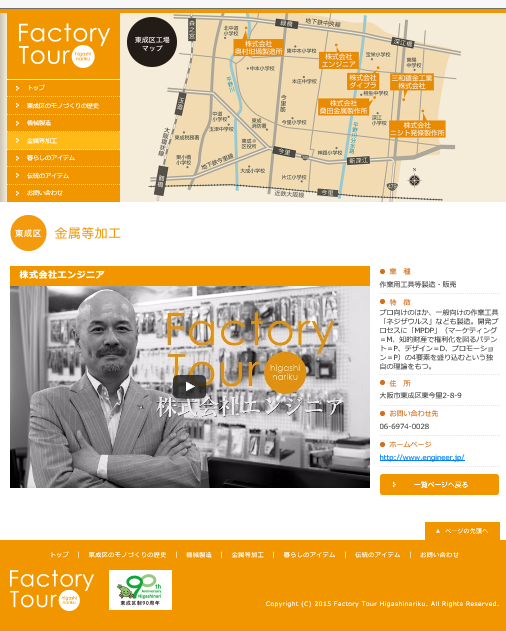Viewport: 506px width, 631px height.
Task: Click 深江橋 station label on map
Action: [x=403, y=42]
